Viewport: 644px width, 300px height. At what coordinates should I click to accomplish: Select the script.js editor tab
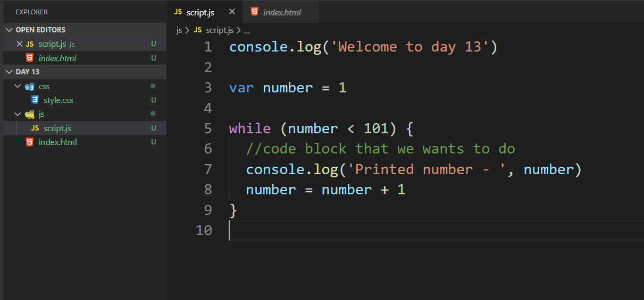click(205, 12)
